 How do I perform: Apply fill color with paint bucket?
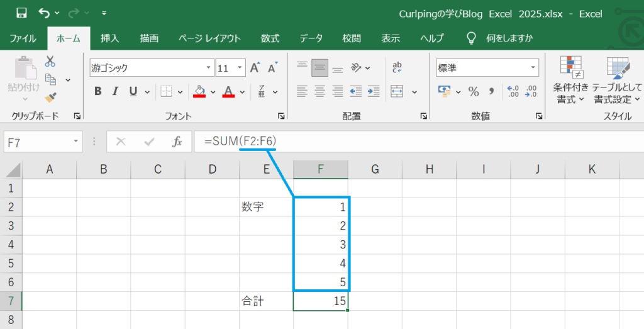pos(199,91)
